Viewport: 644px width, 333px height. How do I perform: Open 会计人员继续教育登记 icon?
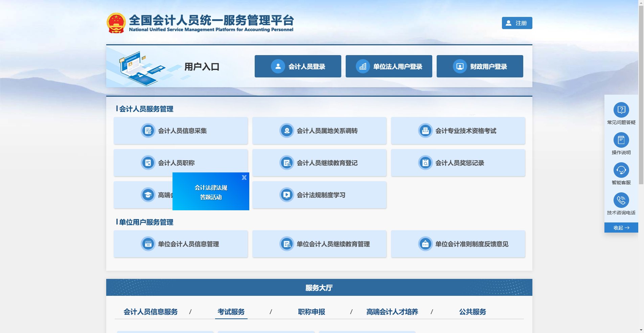[x=286, y=163]
